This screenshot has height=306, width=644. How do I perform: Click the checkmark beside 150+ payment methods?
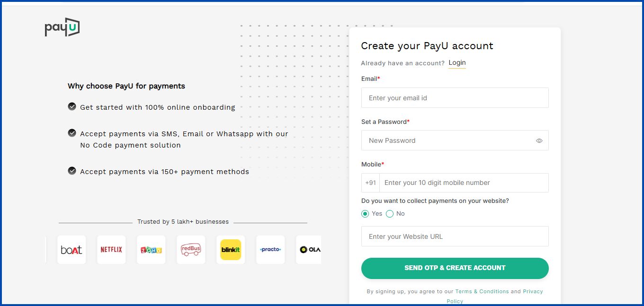click(x=72, y=171)
